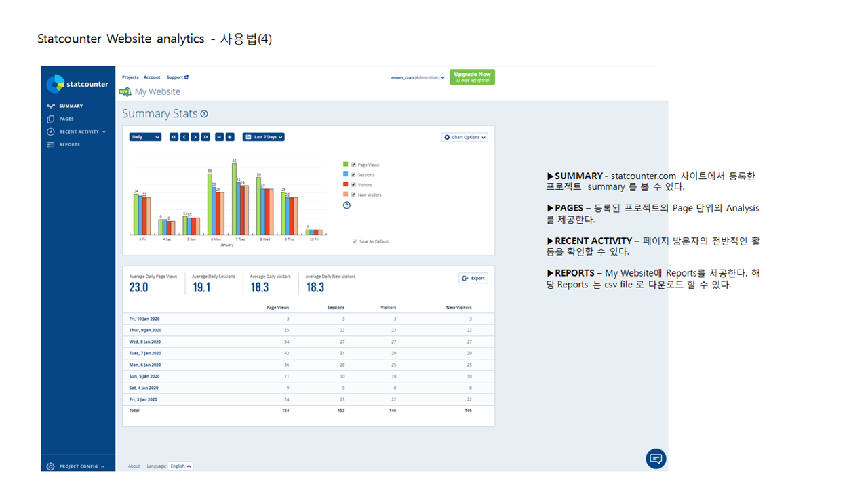Click the red Visitors color swatch

coord(345,184)
